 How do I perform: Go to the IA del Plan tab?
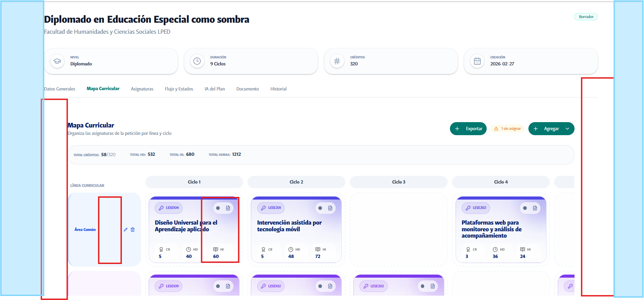click(214, 89)
